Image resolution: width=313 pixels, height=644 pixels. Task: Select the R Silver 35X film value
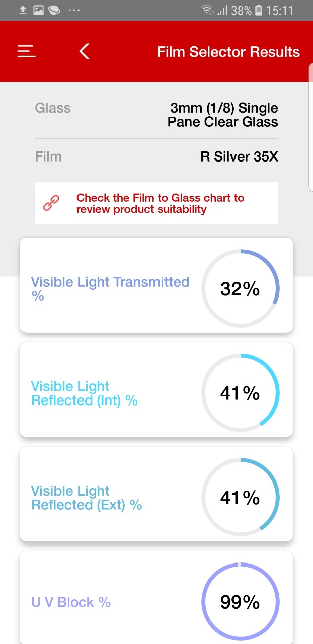tap(239, 156)
